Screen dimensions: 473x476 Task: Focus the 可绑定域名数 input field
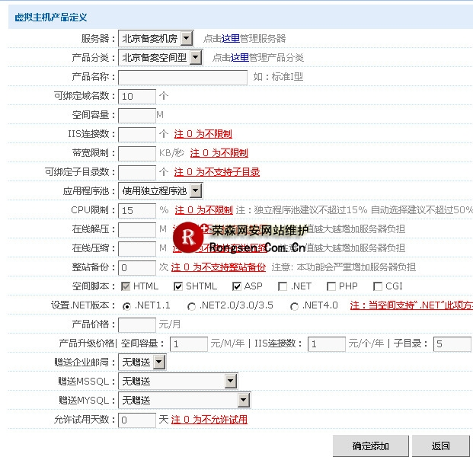point(137,96)
